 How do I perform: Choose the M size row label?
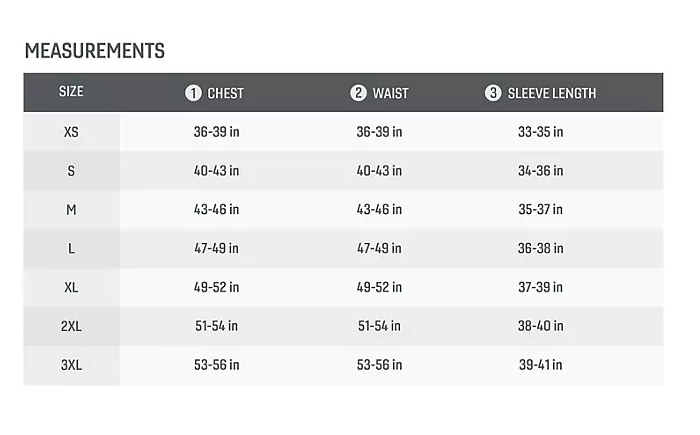[71, 210]
